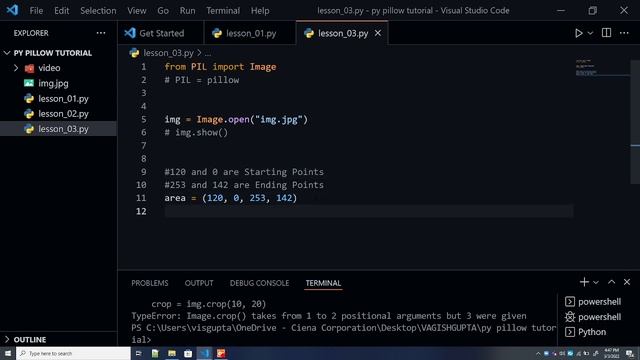Run the Python file with play button
The image size is (640, 360).
(578, 33)
